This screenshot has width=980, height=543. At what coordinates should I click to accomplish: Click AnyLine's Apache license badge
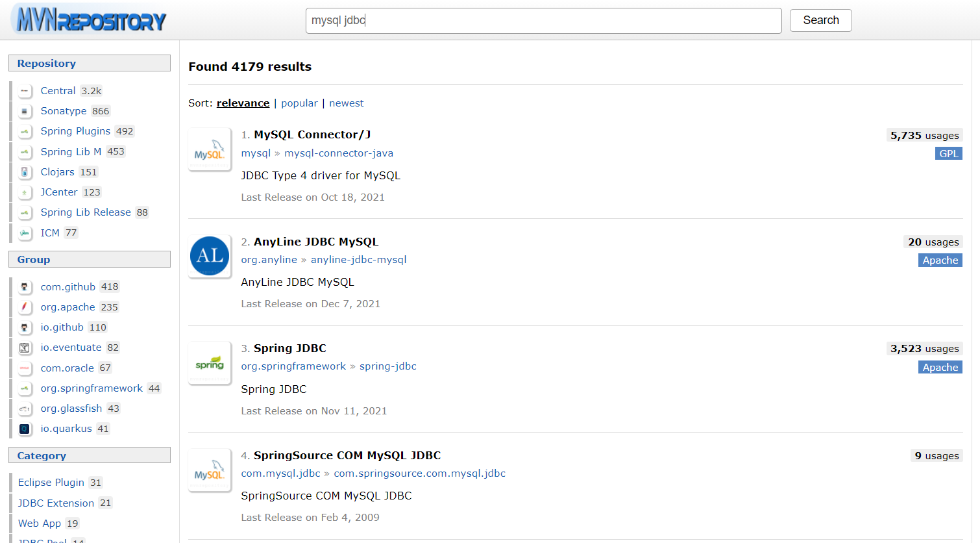coord(940,260)
